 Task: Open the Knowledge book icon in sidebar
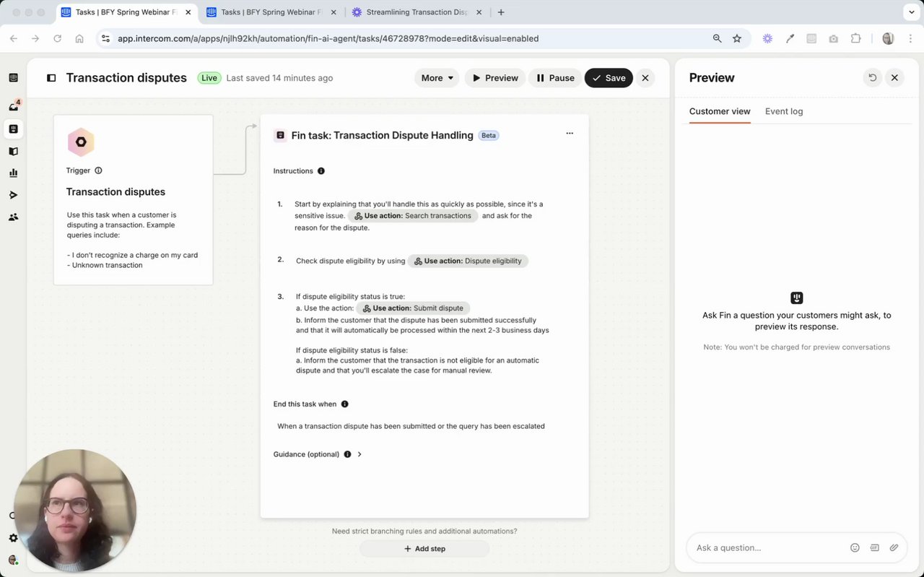13,152
